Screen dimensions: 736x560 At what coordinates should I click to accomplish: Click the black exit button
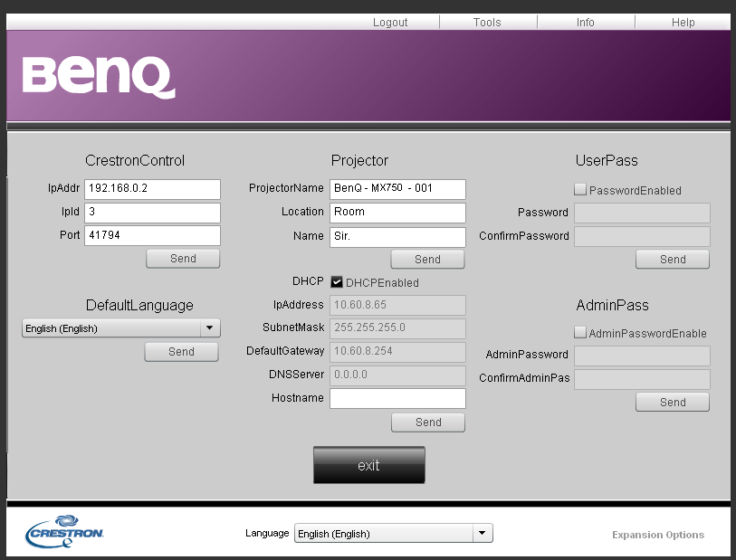click(369, 465)
